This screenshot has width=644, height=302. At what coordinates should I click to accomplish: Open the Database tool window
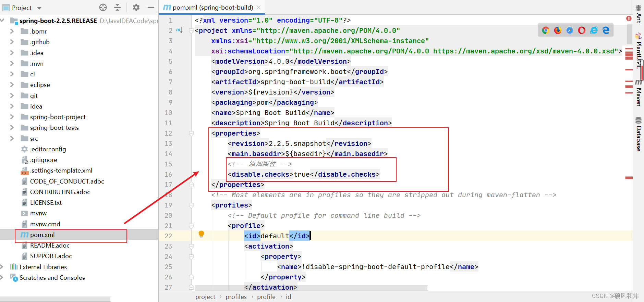coord(639,134)
